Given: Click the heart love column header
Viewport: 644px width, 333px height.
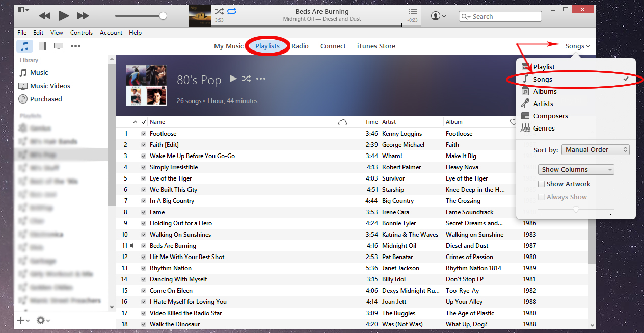Looking at the screenshot, I should click(513, 122).
